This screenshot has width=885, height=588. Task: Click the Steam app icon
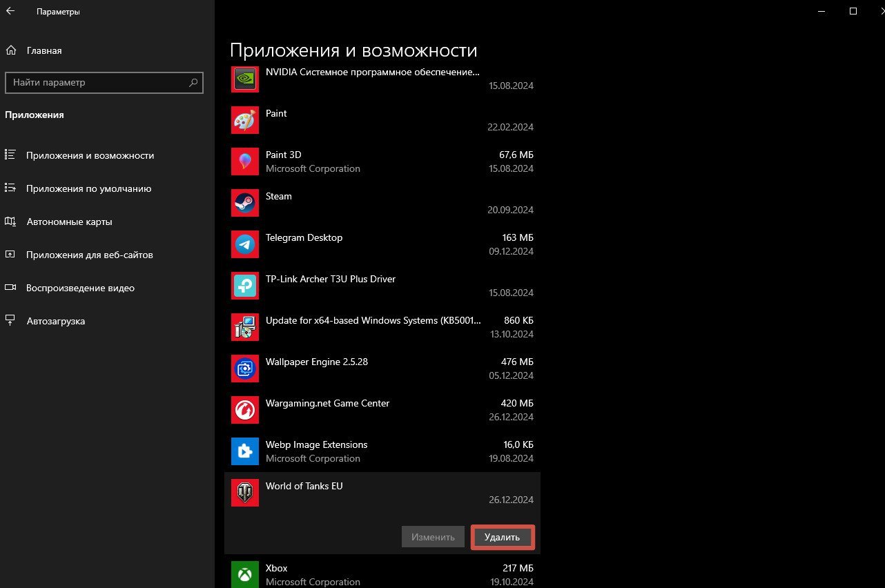tap(245, 203)
